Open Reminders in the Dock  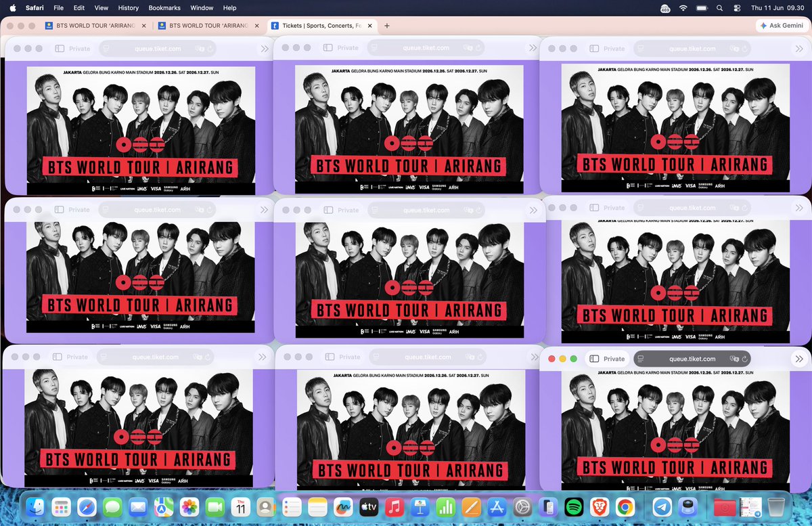coord(292,506)
